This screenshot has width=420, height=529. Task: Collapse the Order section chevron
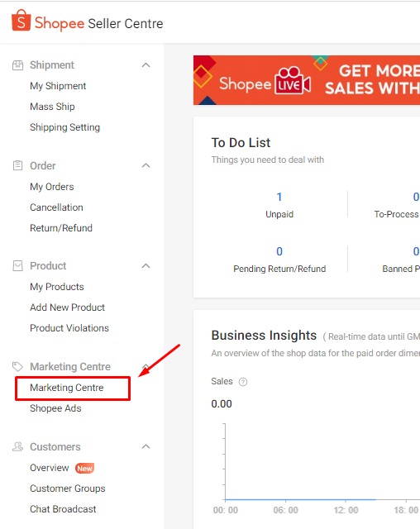(x=146, y=165)
